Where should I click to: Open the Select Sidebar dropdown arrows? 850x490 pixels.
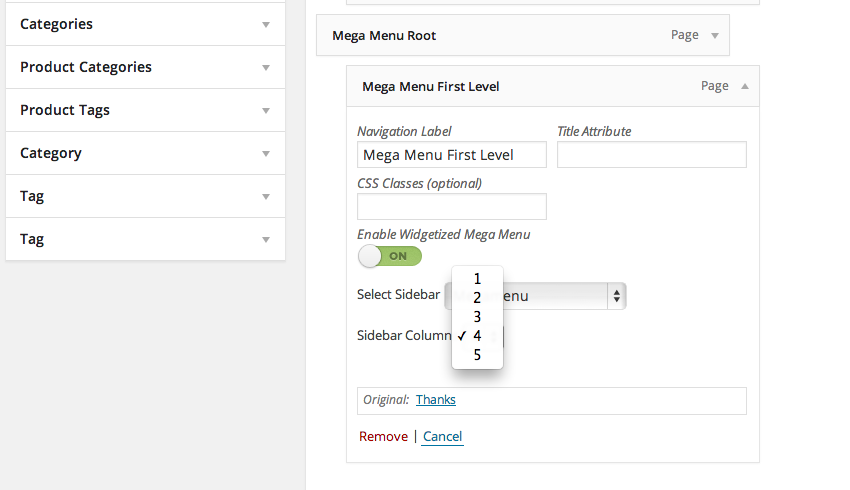pos(616,296)
